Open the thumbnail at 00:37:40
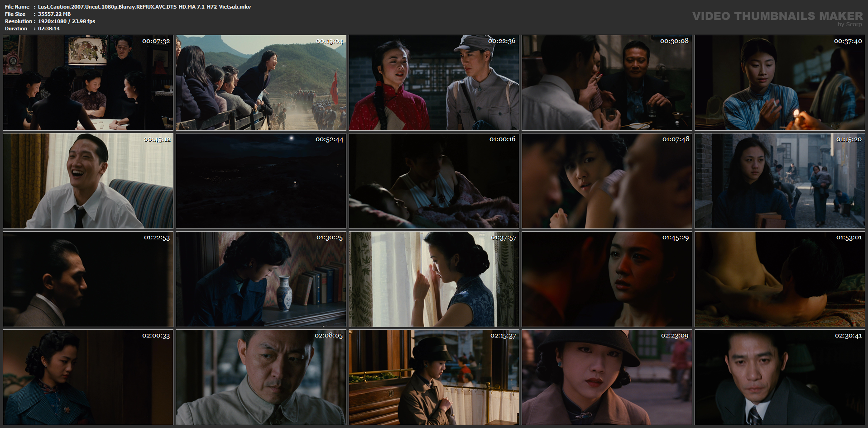 coord(780,83)
